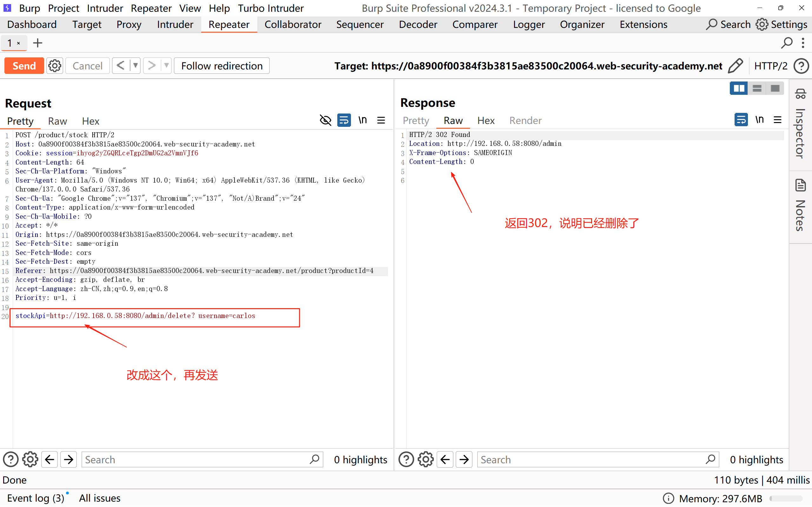Open the response editor hamburger menu
This screenshot has width=812, height=507.
[777, 120]
